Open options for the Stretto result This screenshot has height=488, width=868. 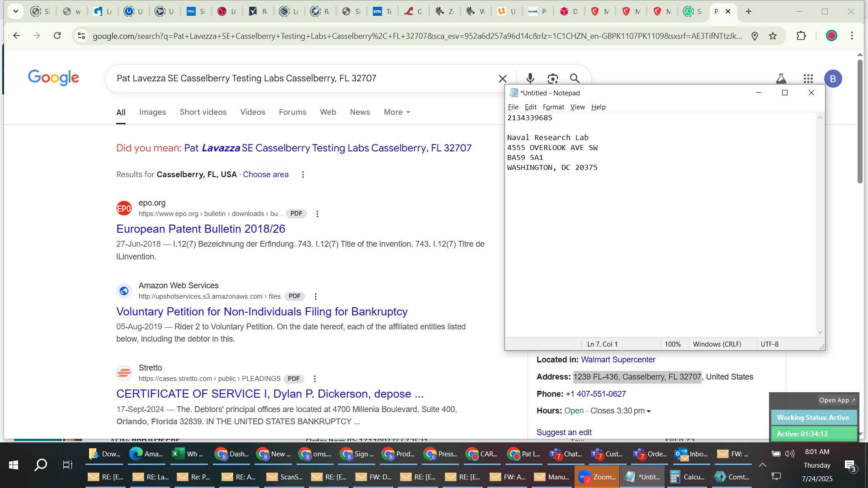click(315, 379)
